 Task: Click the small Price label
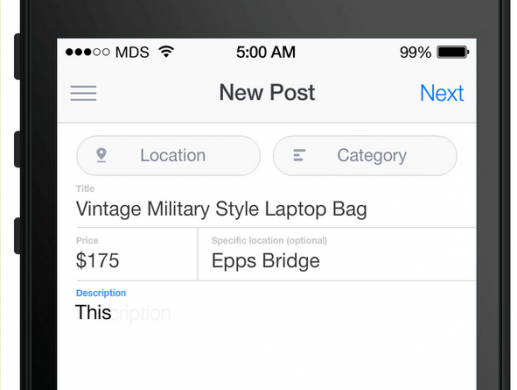87,240
